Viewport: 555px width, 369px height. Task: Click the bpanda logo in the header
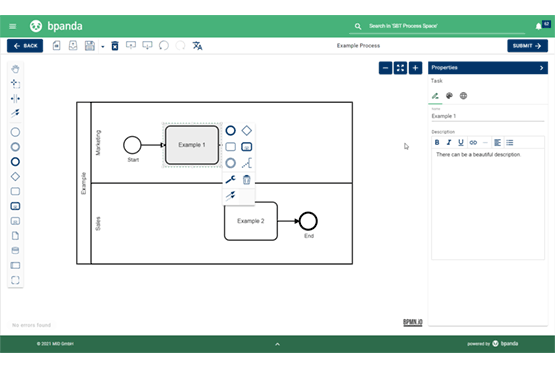point(56,26)
